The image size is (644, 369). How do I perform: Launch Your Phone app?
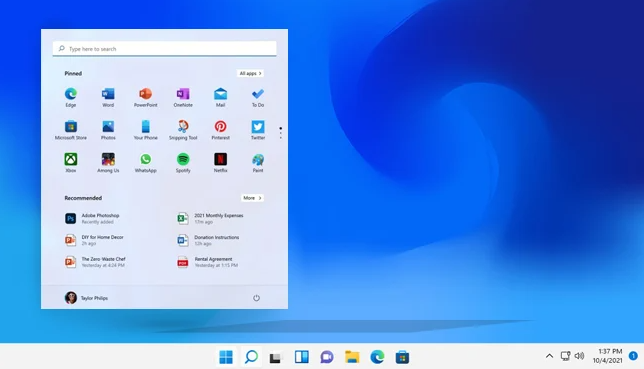tap(145, 130)
